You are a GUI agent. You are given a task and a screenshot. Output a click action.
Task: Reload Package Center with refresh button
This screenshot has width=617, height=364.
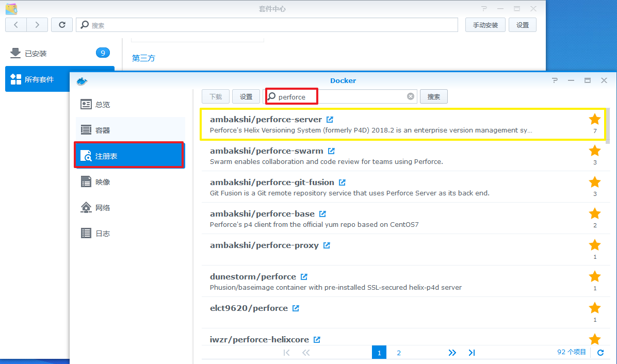[x=62, y=25]
